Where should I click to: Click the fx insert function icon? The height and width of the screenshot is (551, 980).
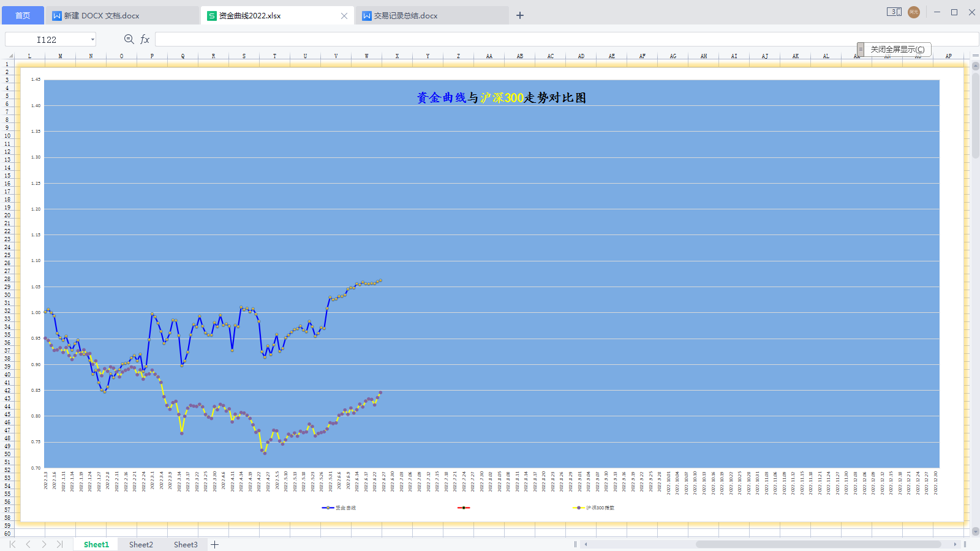(x=145, y=39)
